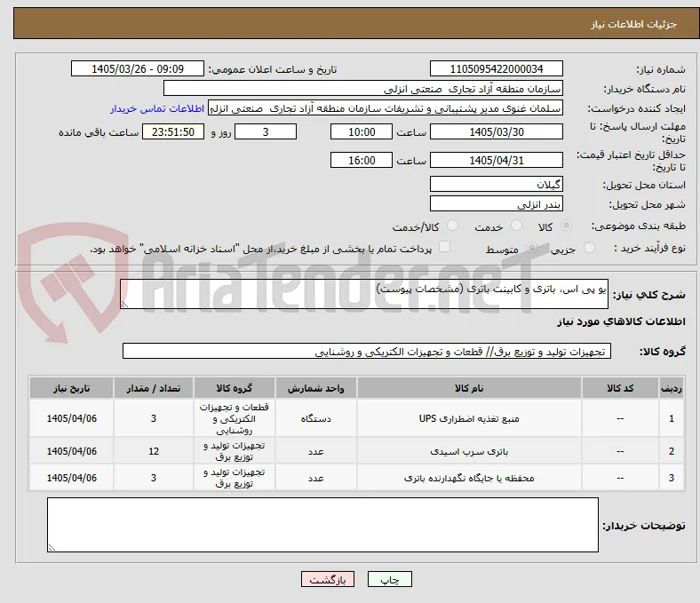This screenshot has height=603, width=700.
Task: Select the کالا radio button
Action: 566,226
